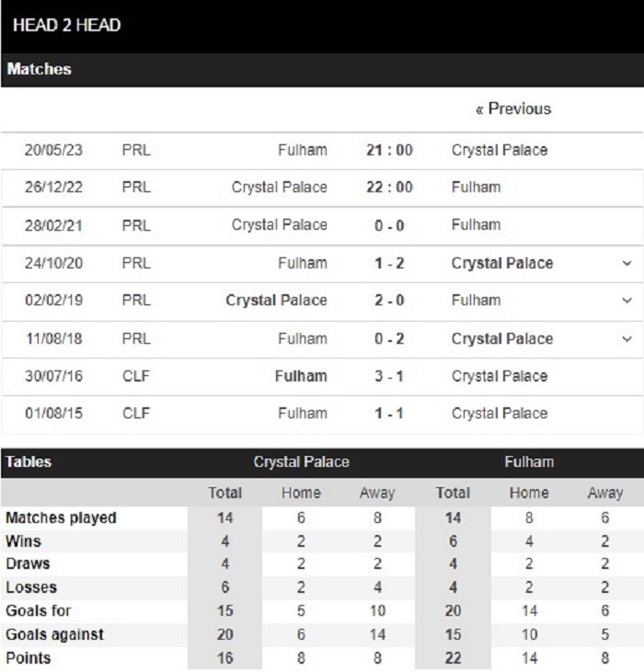The image size is (644, 672).
Task: Expand the 11/08/18 match details chevron
Action: pos(627,339)
